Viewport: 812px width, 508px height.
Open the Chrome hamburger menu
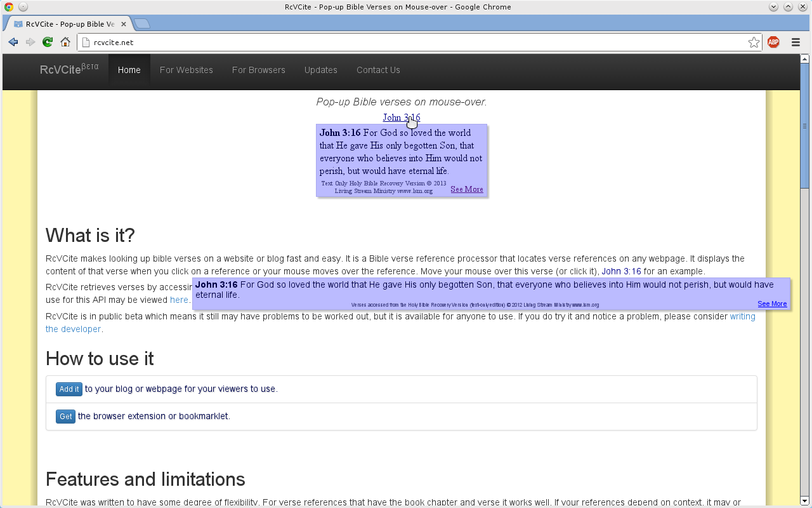(x=796, y=43)
